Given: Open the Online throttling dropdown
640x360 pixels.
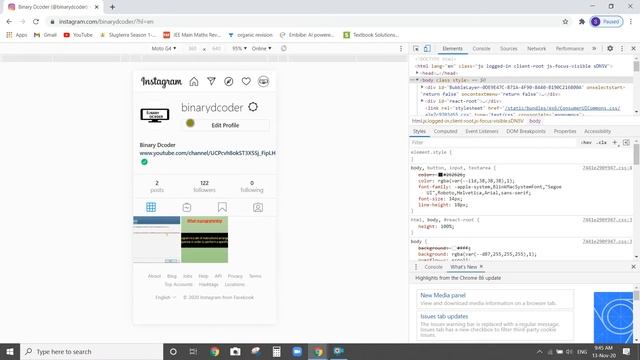Looking at the screenshot, I should (x=262, y=48).
